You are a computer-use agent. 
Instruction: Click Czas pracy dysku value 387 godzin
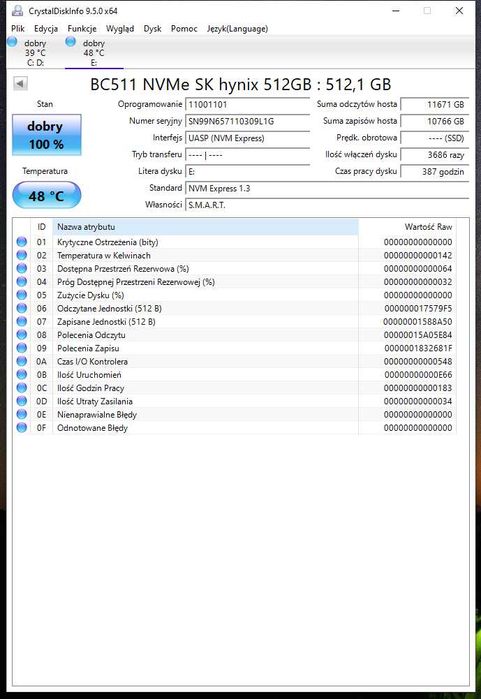[x=435, y=172]
